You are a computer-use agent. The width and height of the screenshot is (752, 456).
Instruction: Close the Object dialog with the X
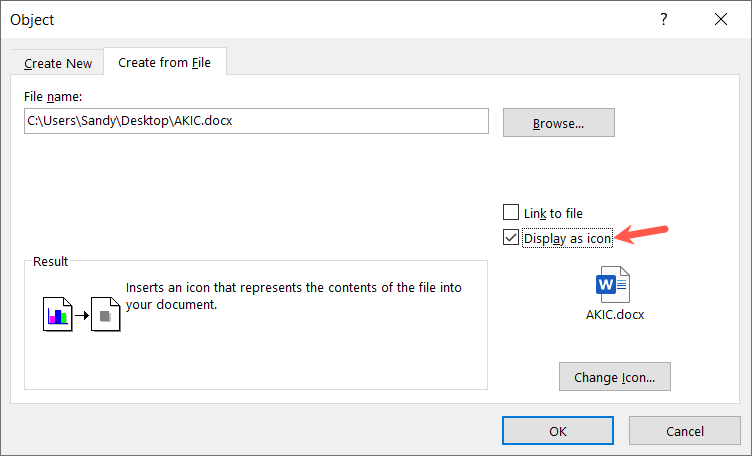click(720, 19)
